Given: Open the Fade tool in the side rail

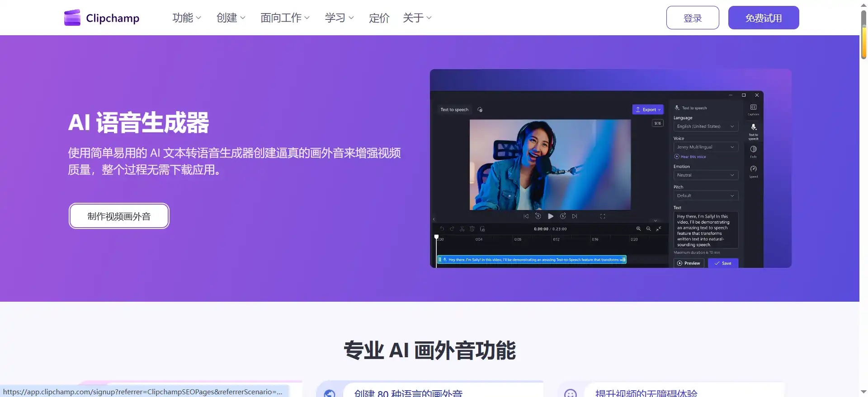Looking at the screenshot, I should [754, 151].
